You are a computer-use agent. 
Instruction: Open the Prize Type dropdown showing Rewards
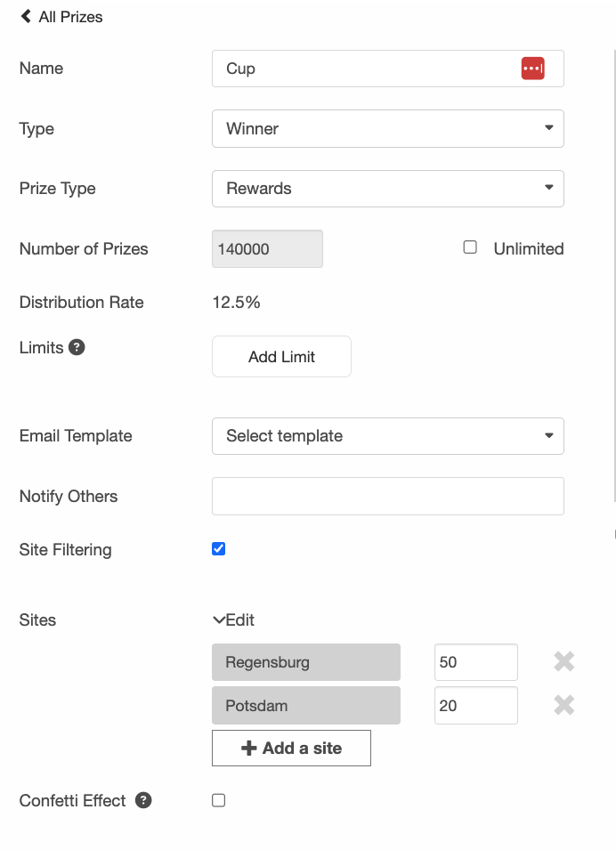pos(387,188)
